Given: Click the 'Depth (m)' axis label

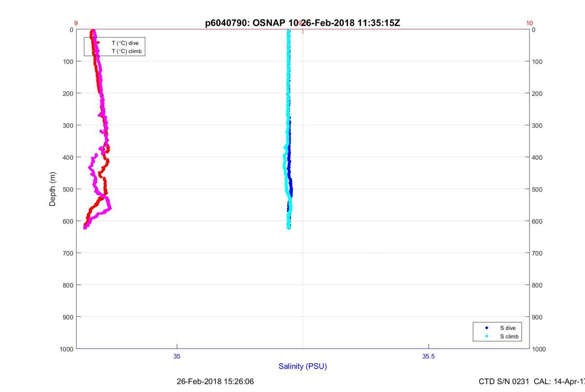Looking at the screenshot, I should [x=52, y=189].
